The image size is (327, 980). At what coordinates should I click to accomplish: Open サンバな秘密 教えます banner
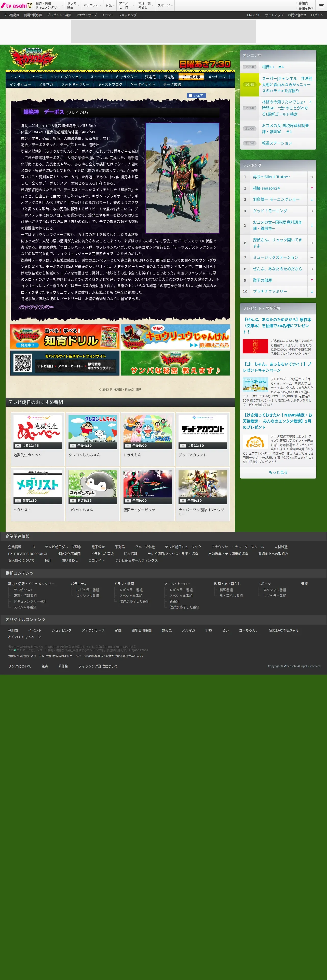tap(175, 363)
